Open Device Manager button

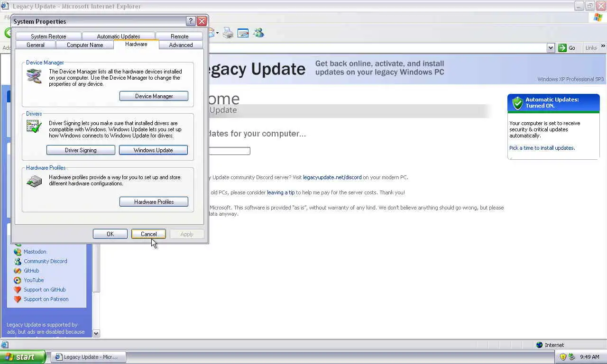pyautogui.click(x=154, y=96)
